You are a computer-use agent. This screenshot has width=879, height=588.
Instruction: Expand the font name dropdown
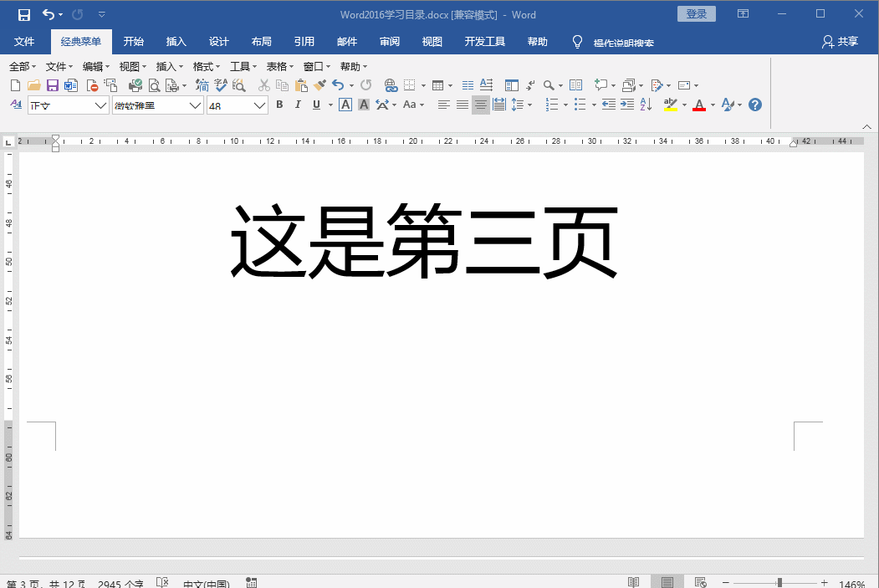click(196, 105)
